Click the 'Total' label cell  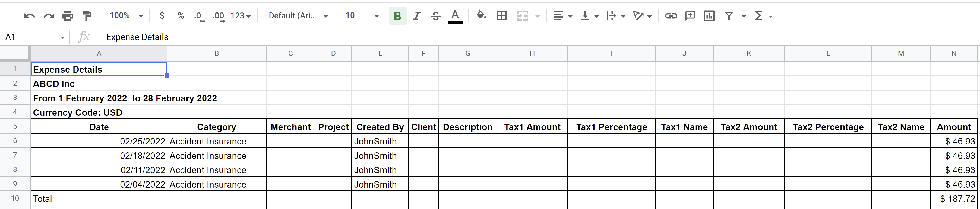[x=99, y=198]
